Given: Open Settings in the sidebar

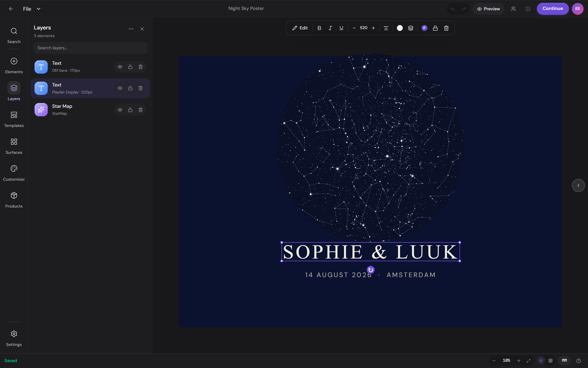Looking at the screenshot, I should pos(14,338).
